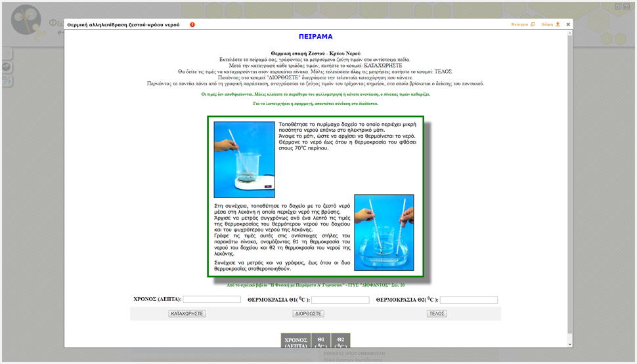Image resolution: width=637 pixels, height=364 pixels.
Task: Click the dialog scrollbar's up arrow
Action: [x=569, y=33]
